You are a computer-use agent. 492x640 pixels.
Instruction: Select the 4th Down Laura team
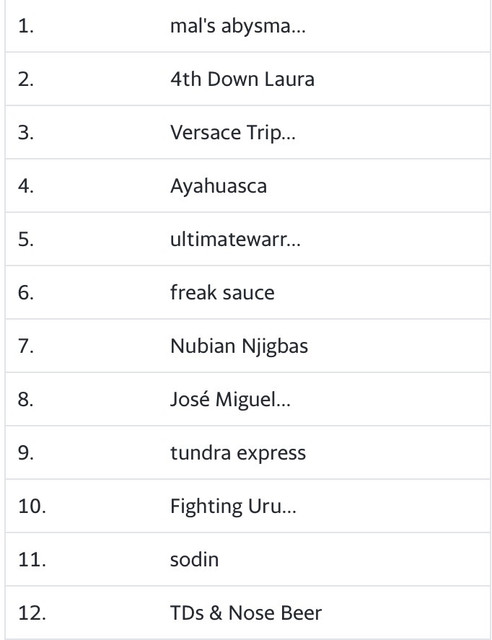[242, 79]
